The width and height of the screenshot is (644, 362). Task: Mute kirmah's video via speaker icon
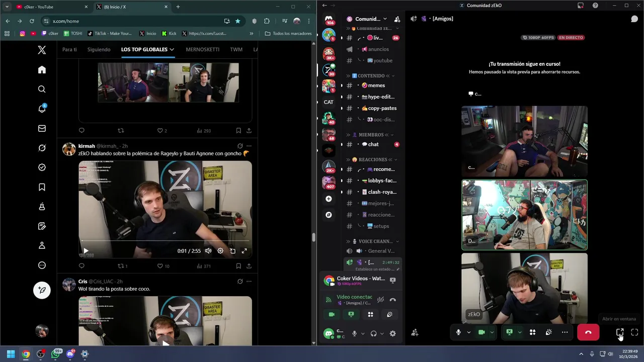coord(208,251)
